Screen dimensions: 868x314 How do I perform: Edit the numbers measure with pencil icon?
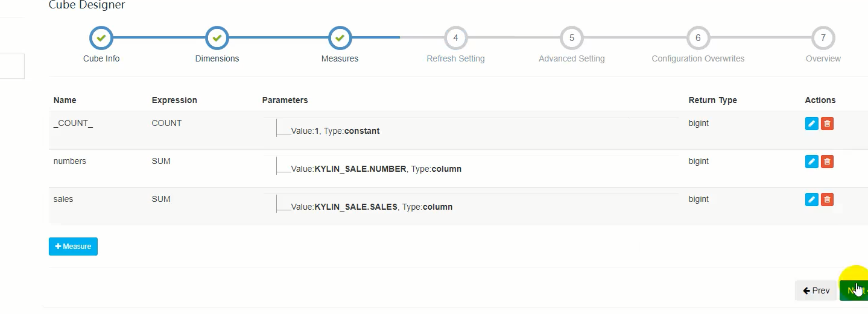(x=811, y=162)
